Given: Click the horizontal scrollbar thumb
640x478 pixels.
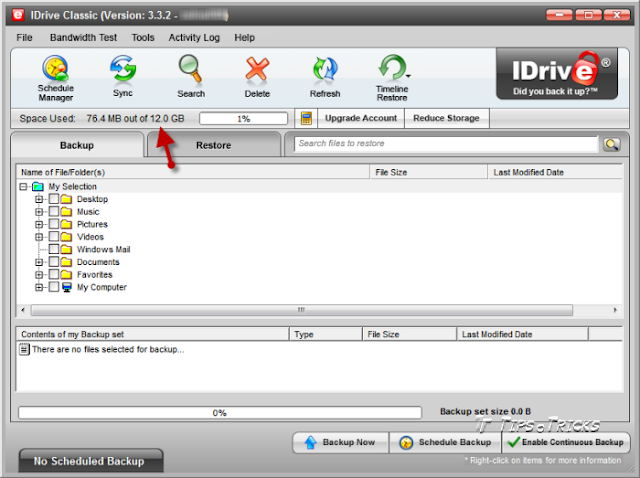Looking at the screenshot, I should [302, 310].
